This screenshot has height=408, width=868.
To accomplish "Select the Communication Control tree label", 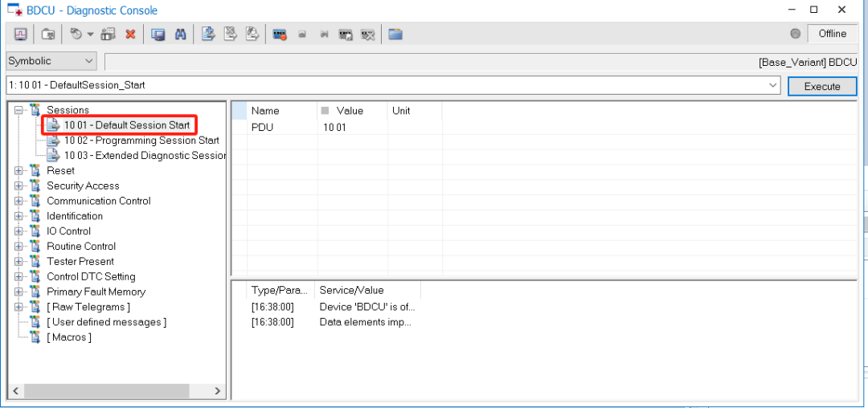I will (x=99, y=201).
